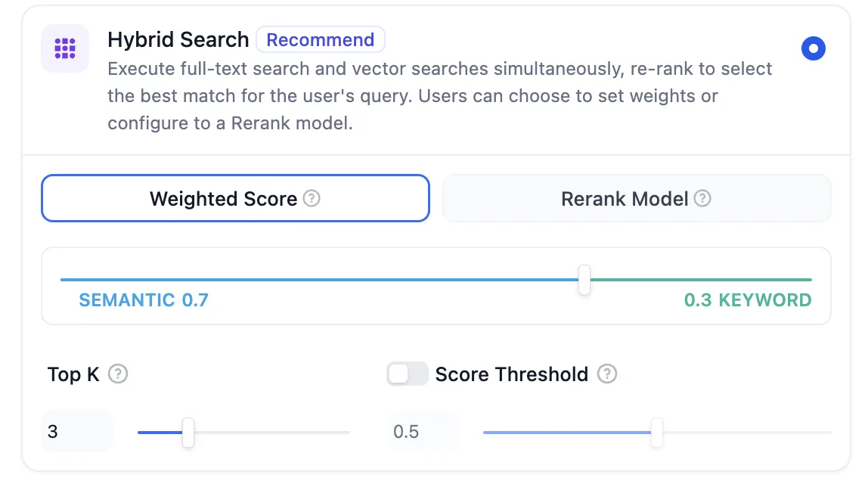The image size is (868, 484).
Task: Click the semantic/keyword weight slider handle
Action: (x=584, y=280)
